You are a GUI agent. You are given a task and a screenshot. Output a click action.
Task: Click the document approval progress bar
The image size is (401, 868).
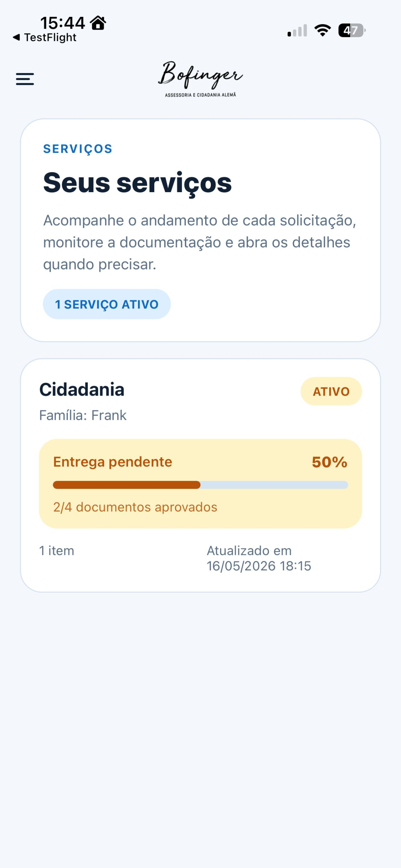pyautogui.click(x=200, y=485)
